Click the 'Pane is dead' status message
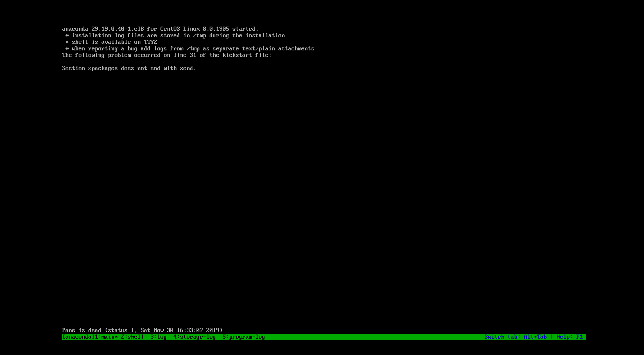 click(142, 330)
